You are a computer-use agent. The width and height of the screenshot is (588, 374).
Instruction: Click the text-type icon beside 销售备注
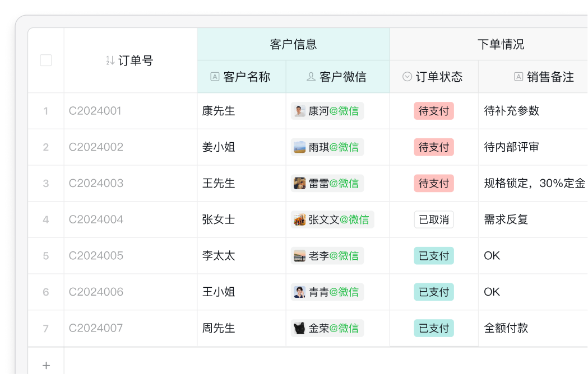click(518, 77)
